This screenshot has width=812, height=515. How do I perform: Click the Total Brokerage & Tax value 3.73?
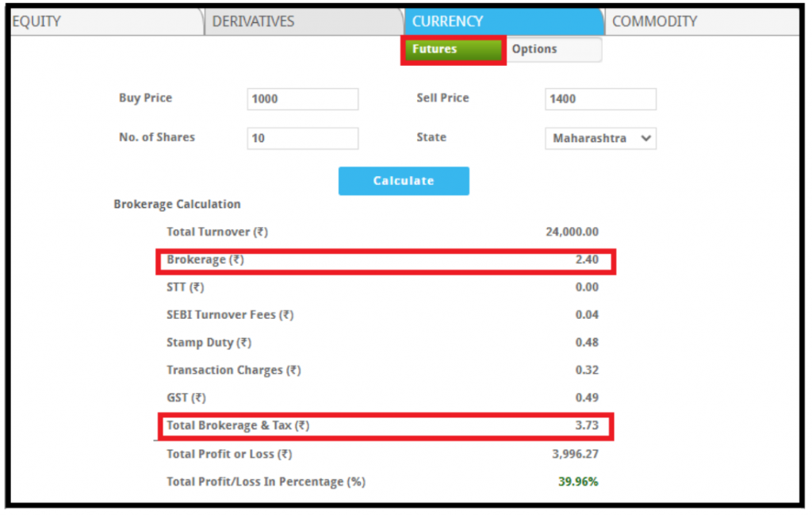(588, 425)
